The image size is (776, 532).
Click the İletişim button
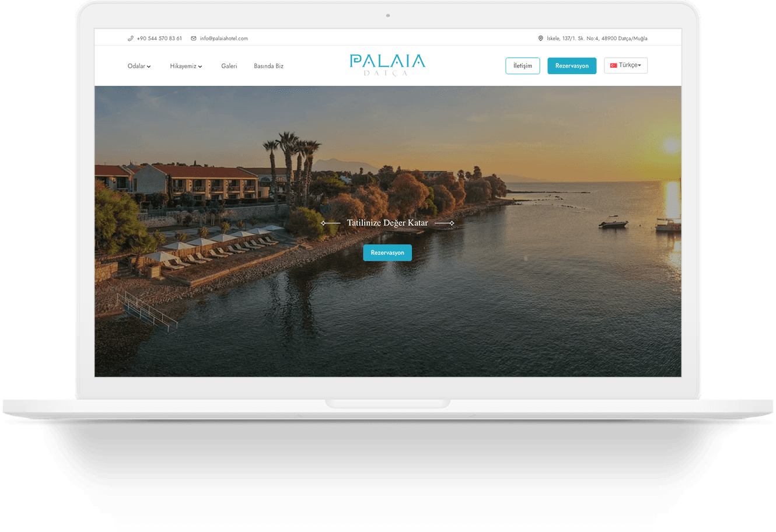[x=522, y=66]
